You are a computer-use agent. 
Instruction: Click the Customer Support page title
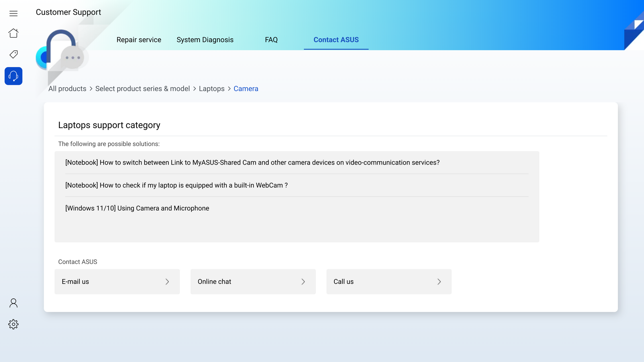coord(68,12)
